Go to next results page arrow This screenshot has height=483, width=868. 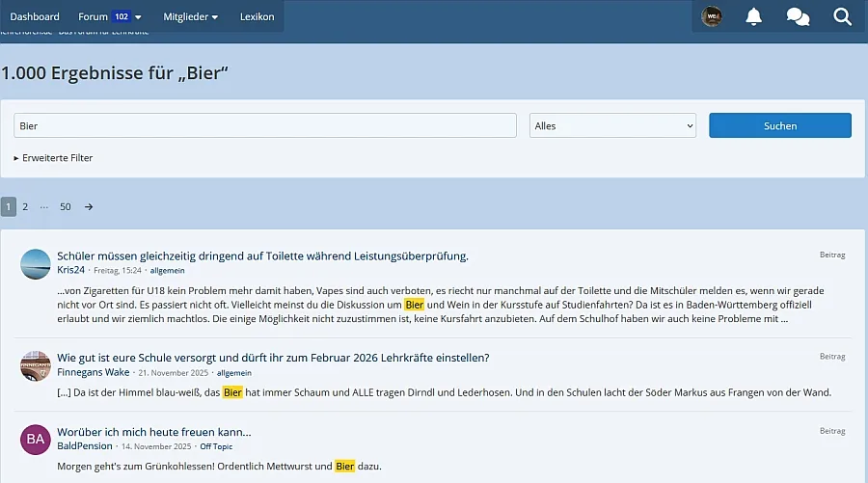[89, 206]
